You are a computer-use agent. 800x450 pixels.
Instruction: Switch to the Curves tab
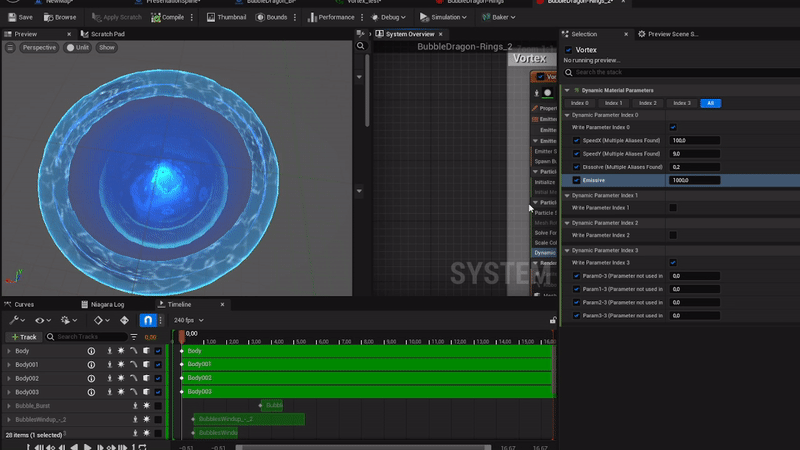point(19,305)
